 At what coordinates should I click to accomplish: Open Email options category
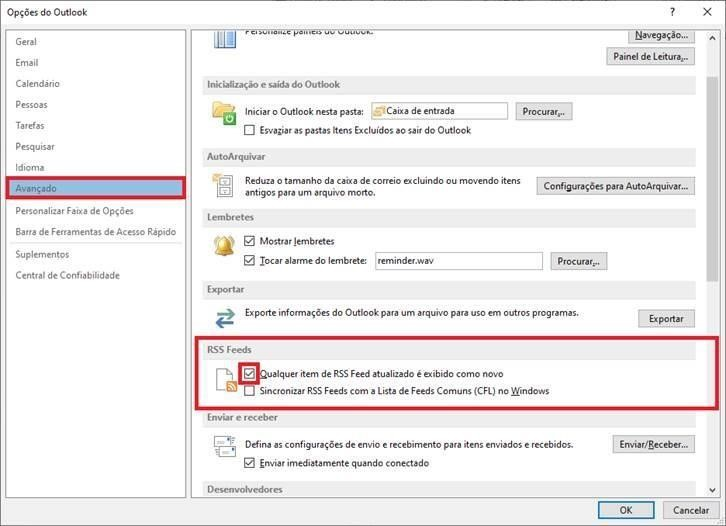pos(96,63)
